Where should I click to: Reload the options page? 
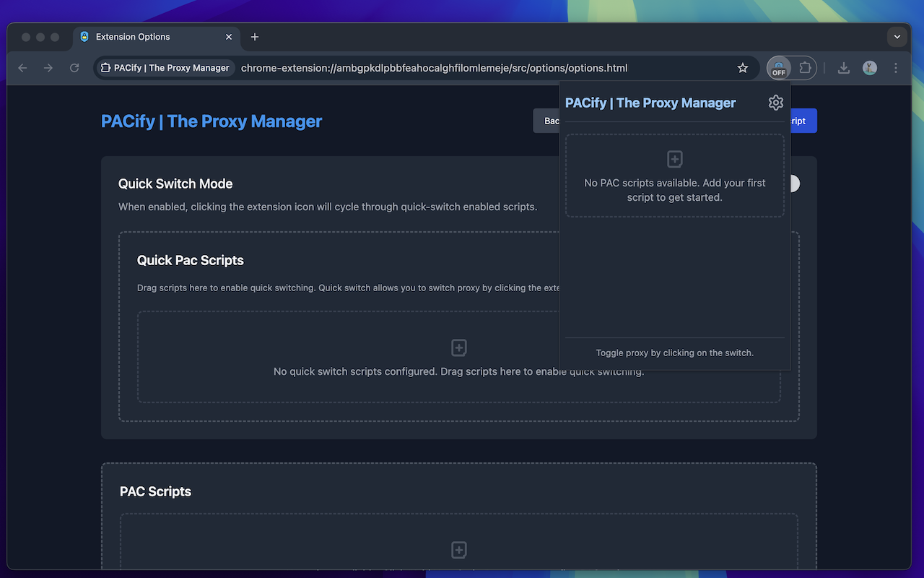(x=74, y=68)
